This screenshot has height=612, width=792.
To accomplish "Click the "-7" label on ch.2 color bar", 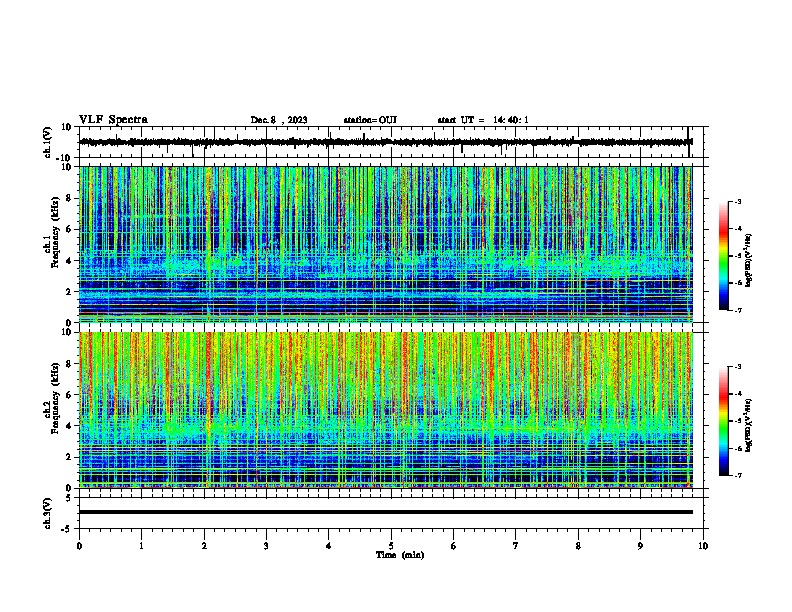I will point(738,476).
